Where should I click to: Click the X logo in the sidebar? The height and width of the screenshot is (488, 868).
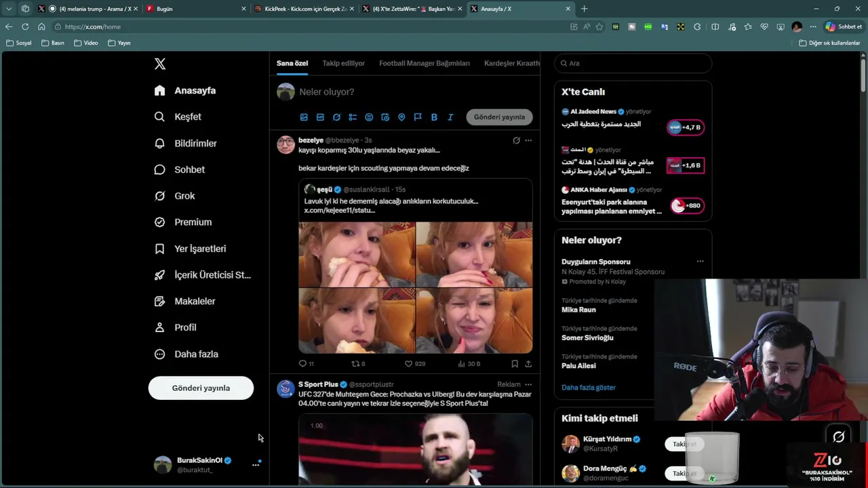coord(160,64)
